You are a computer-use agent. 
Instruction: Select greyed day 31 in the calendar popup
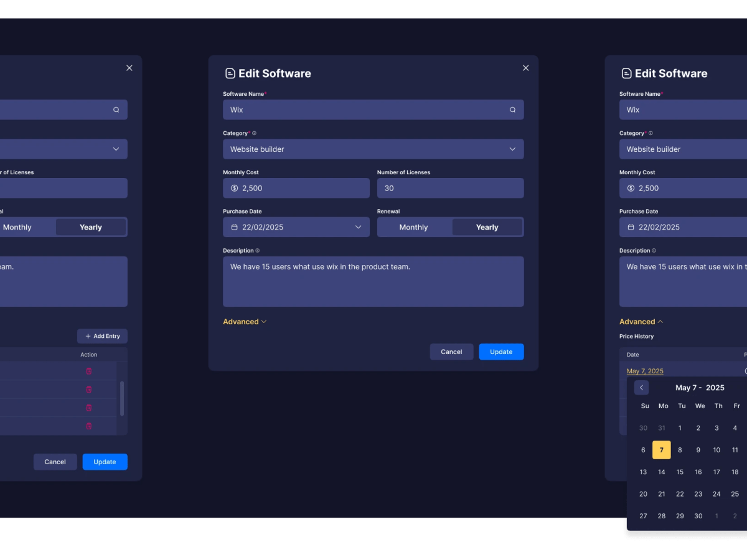(x=662, y=428)
